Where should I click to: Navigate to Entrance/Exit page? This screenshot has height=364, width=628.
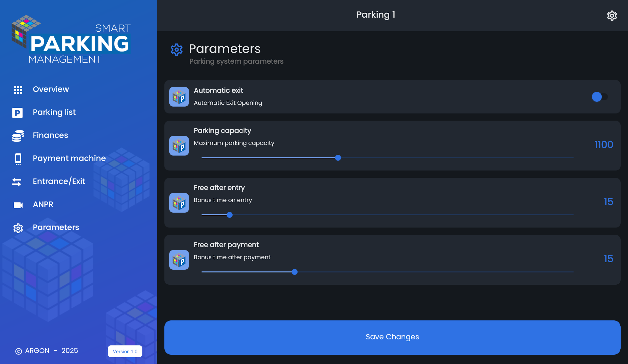[59, 181]
